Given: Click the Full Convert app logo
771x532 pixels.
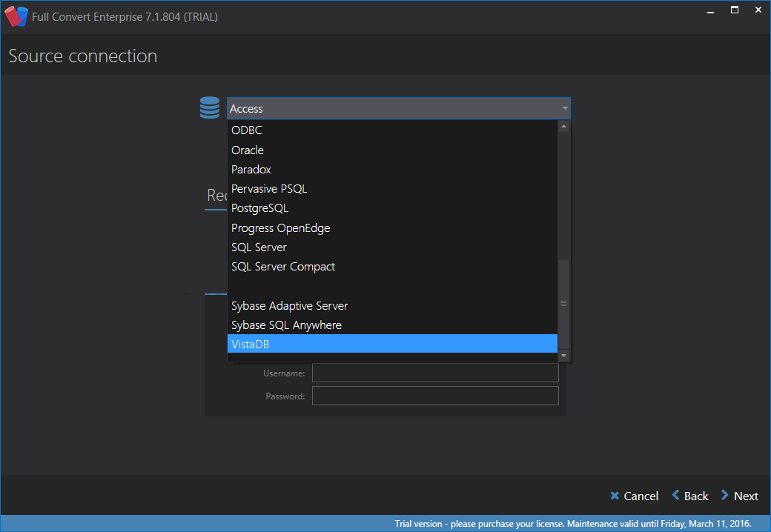Looking at the screenshot, I should (x=16, y=16).
